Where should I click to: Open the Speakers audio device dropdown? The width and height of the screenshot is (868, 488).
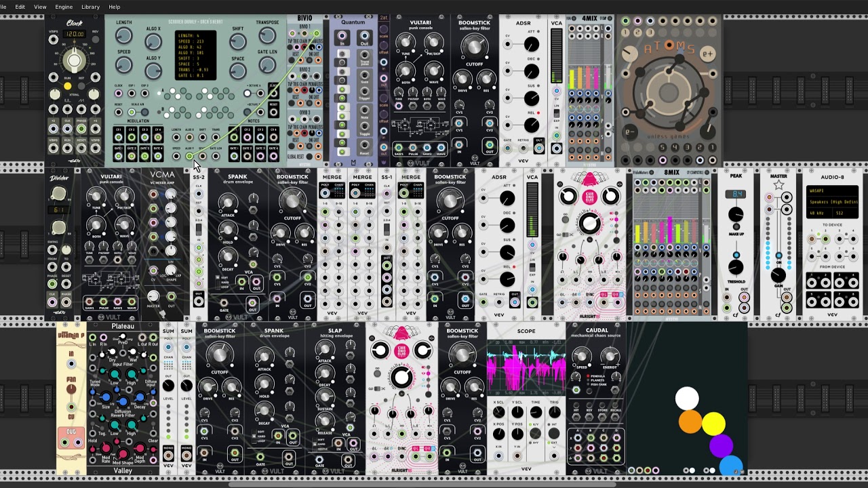click(x=832, y=202)
